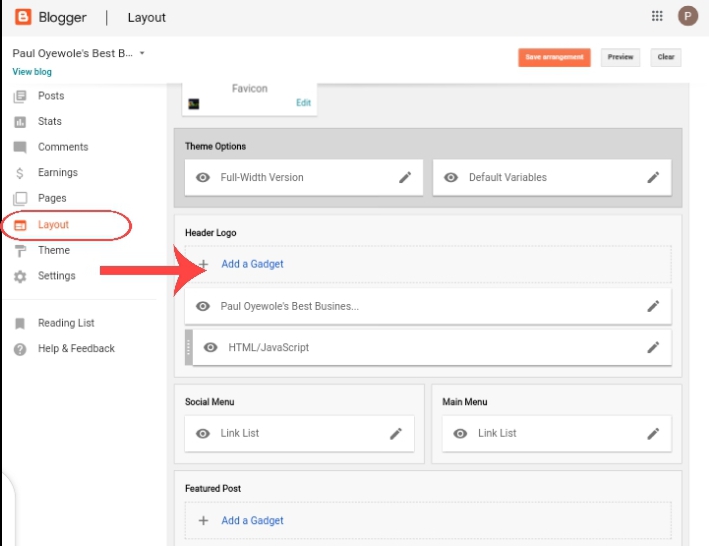Screen dimensions: 709x546
Task: Click the Settings gear icon
Action: click(x=20, y=277)
